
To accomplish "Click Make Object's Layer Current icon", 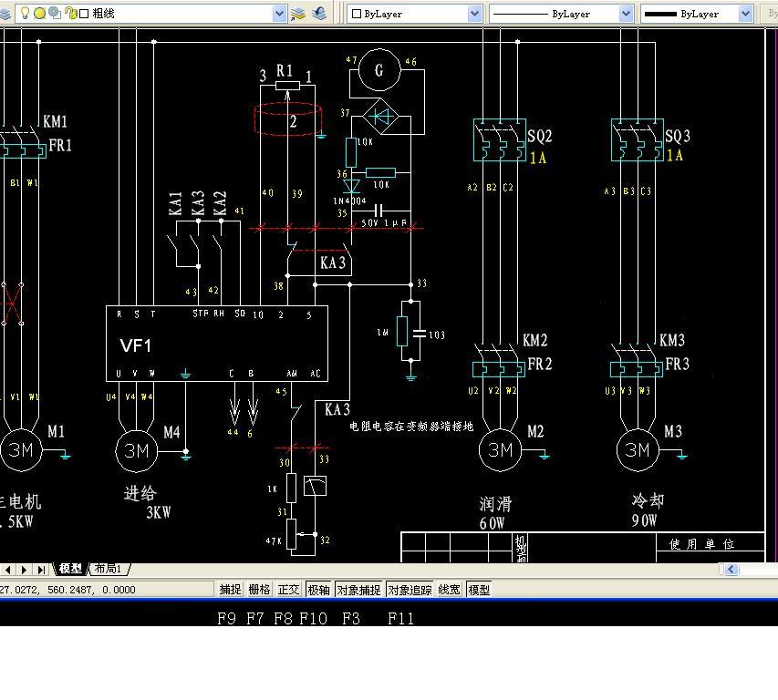I will click(297, 14).
